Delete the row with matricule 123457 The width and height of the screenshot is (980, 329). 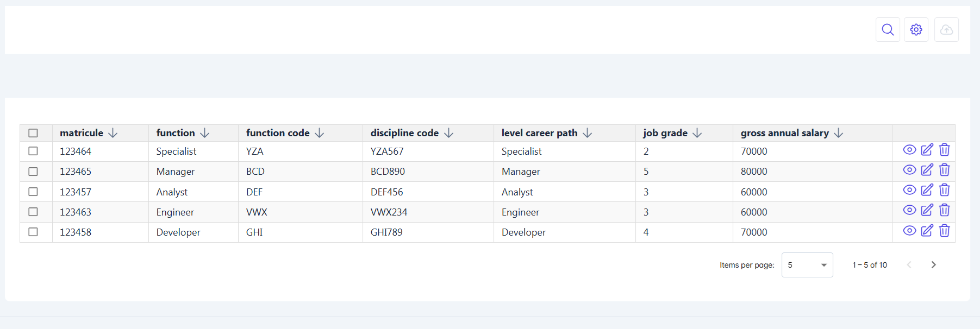pos(944,190)
